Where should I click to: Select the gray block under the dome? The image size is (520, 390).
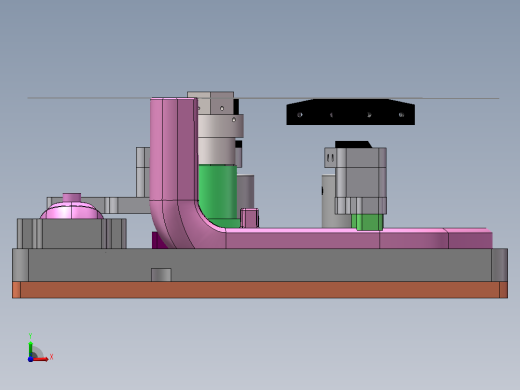pyautogui.click(x=72, y=233)
